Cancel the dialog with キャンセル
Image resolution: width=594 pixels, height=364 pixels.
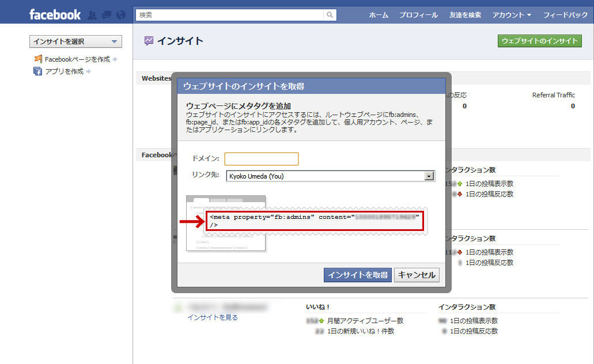417,275
